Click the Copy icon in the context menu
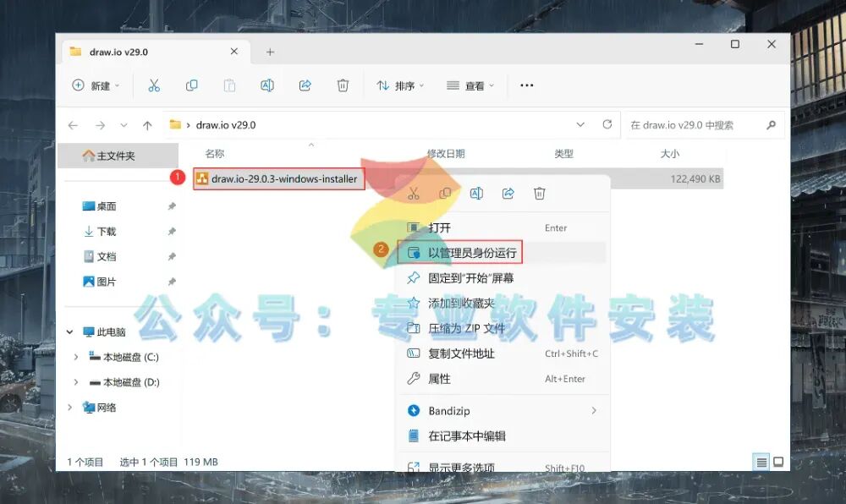Image resolution: width=846 pixels, height=504 pixels. 445,194
